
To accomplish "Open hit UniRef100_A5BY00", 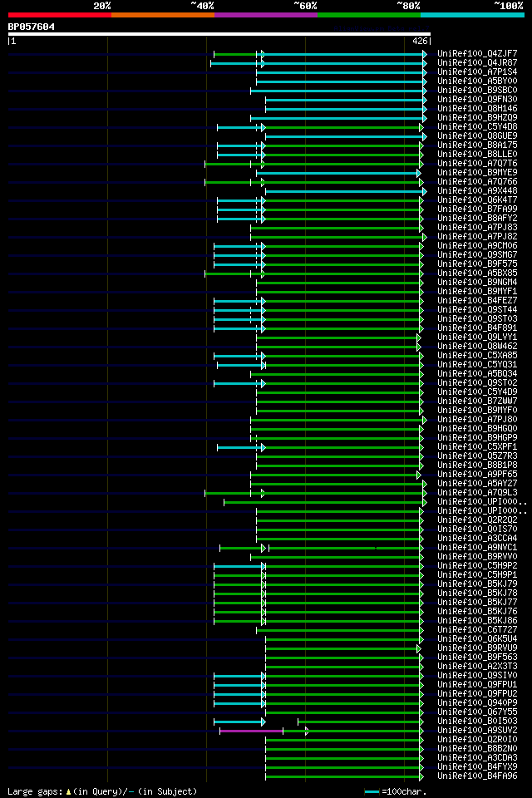I will (x=477, y=81).
